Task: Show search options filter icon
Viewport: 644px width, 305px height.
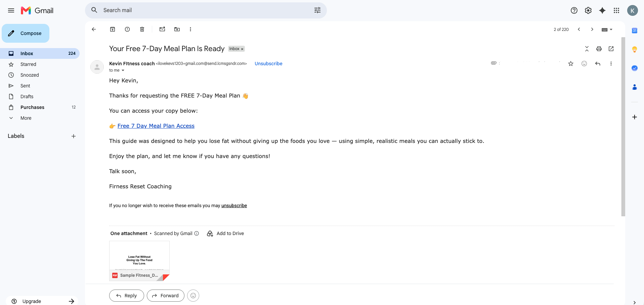Action: (317, 10)
